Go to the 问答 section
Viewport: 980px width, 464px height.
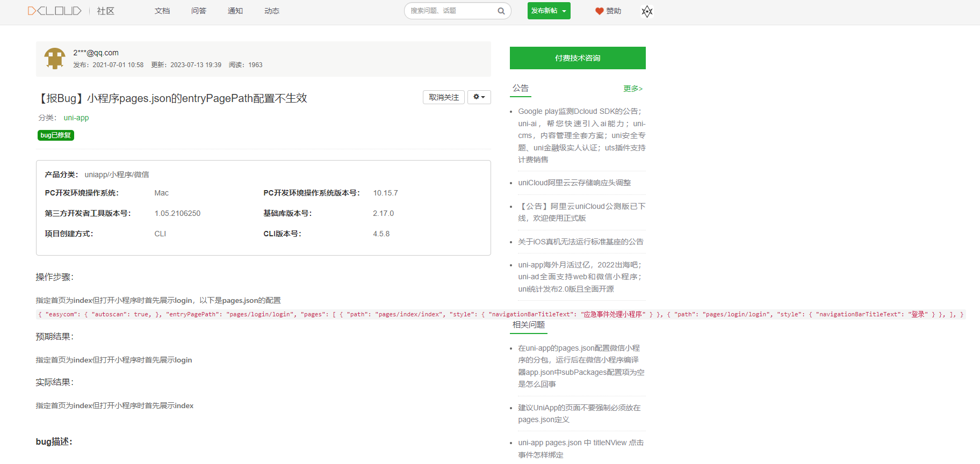198,11
